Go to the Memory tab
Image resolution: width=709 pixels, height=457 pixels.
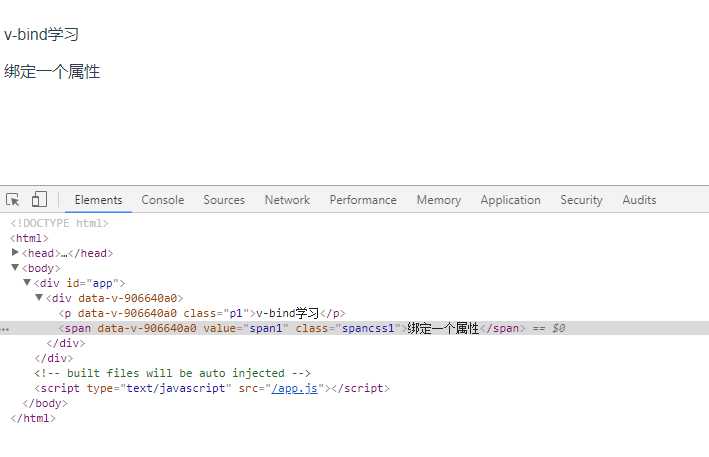pyautogui.click(x=439, y=200)
